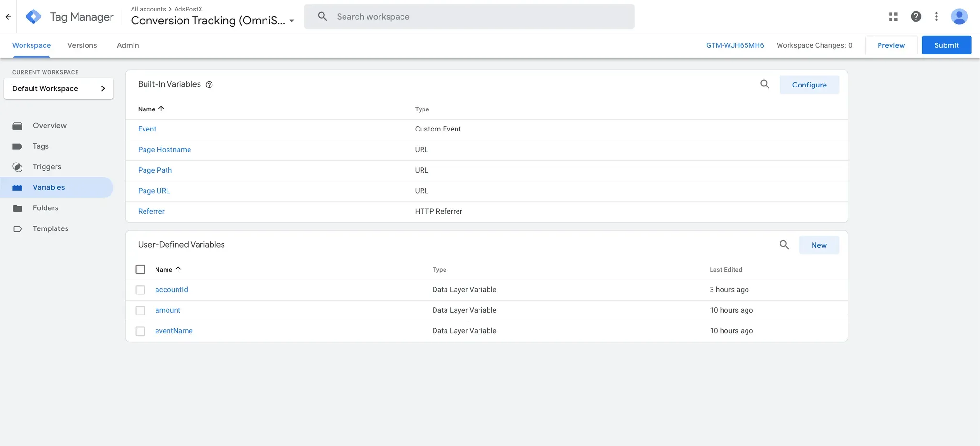Click the Triggers sidebar icon
980x446 pixels.
pos(18,167)
